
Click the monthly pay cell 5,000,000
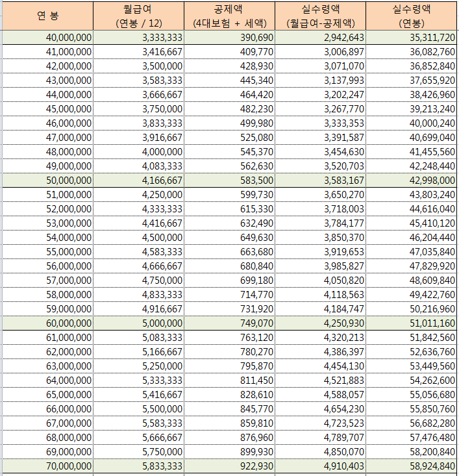pyautogui.click(x=138, y=323)
